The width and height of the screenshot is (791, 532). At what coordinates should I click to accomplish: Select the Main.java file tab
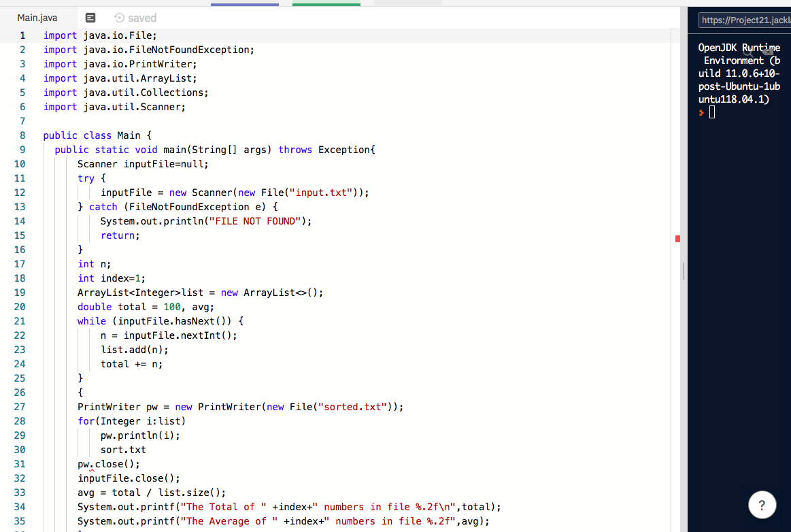pyautogui.click(x=37, y=18)
